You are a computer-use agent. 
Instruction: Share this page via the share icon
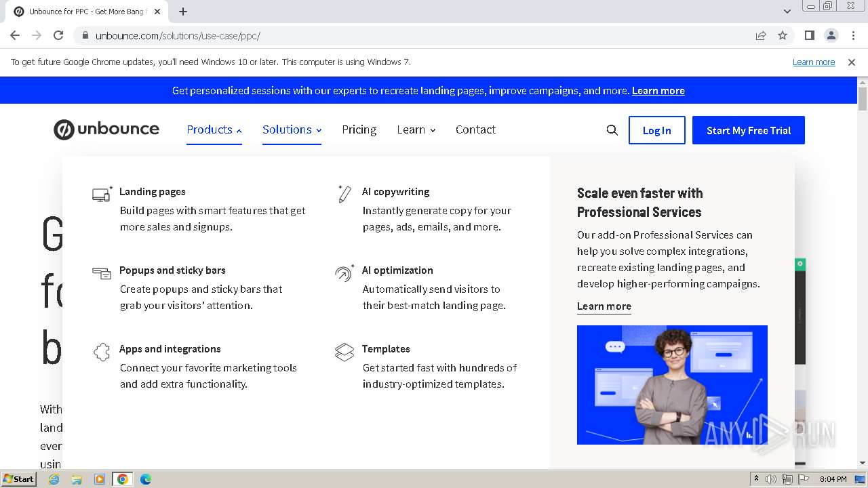click(761, 35)
